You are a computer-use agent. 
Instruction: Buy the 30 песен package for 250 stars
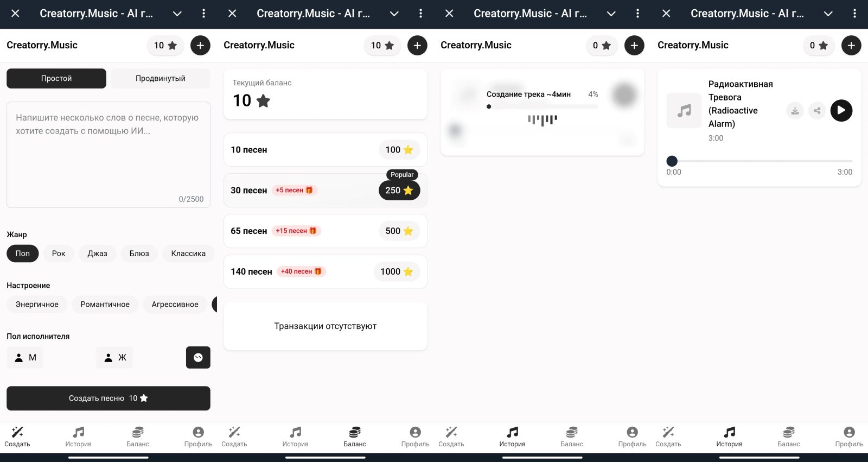pyautogui.click(x=325, y=190)
